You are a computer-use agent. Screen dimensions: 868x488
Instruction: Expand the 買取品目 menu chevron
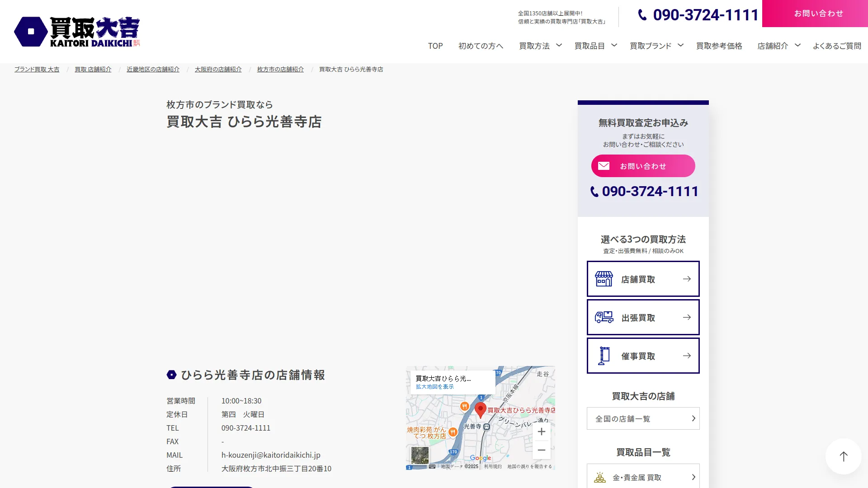(x=614, y=45)
